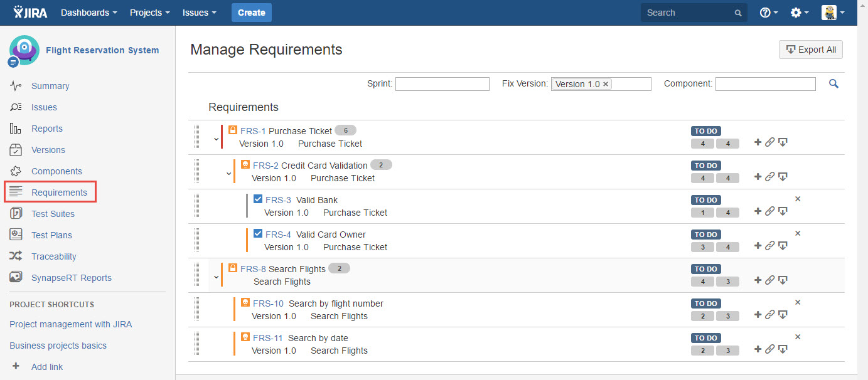Click the checkbox icon next to FRS-3
Viewport: 868px width, 380px height.
(x=258, y=199)
